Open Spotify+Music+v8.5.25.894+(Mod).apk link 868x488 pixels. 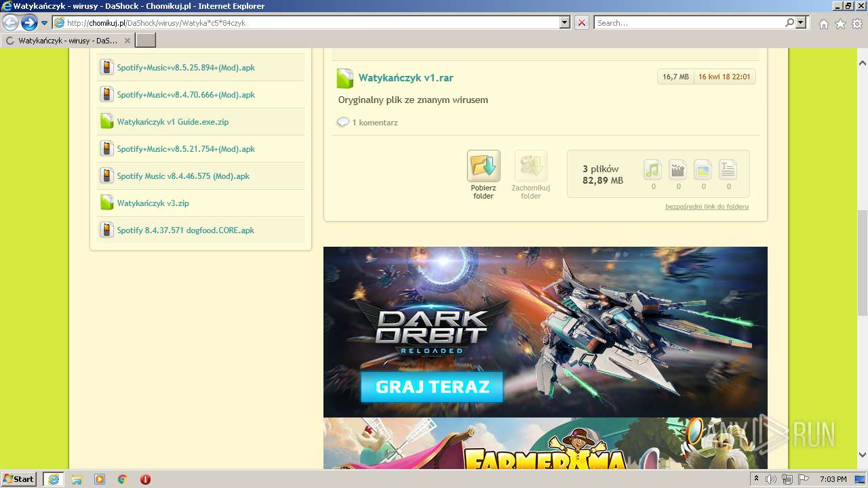click(186, 68)
